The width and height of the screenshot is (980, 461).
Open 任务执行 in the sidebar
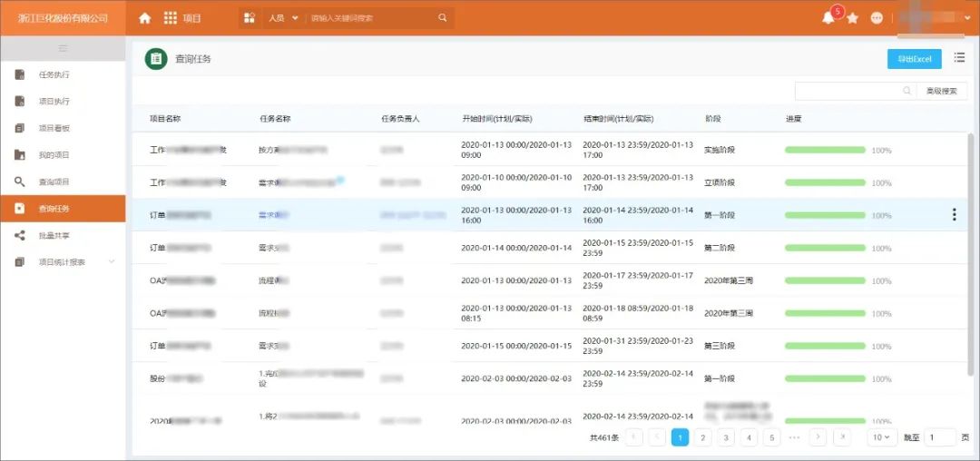click(x=54, y=74)
